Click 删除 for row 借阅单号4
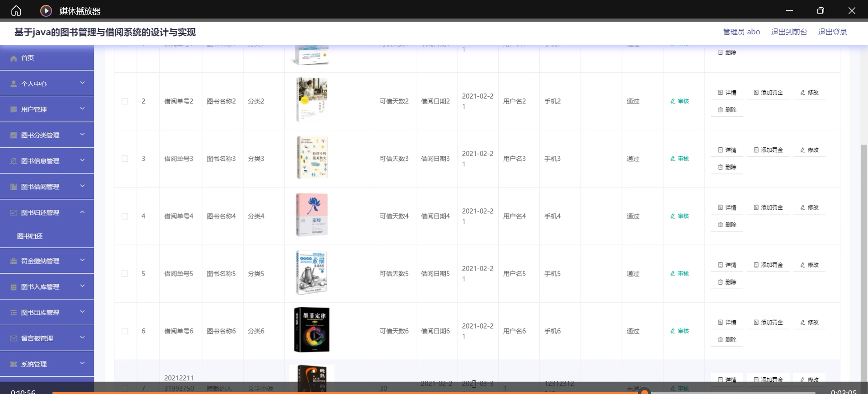The image size is (868, 394). (727, 225)
